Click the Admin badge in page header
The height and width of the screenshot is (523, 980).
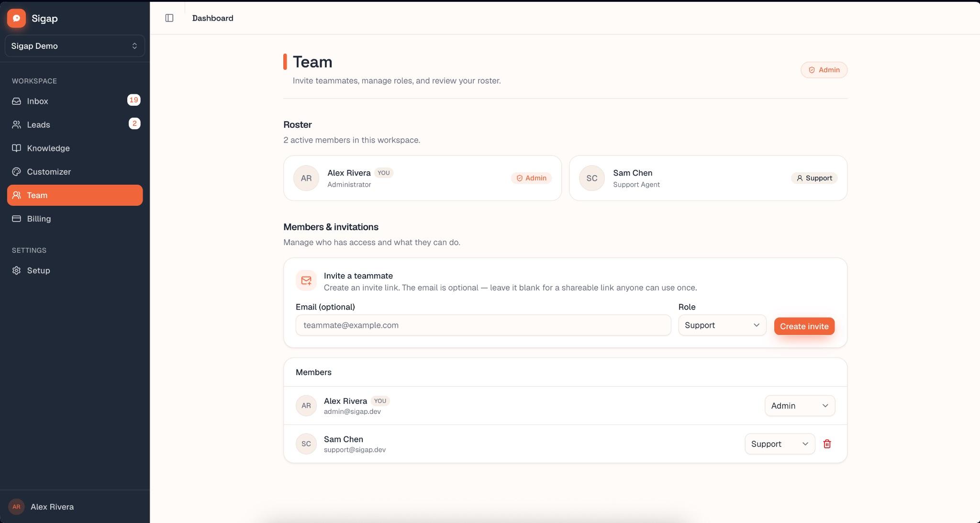click(x=824, y=70)
